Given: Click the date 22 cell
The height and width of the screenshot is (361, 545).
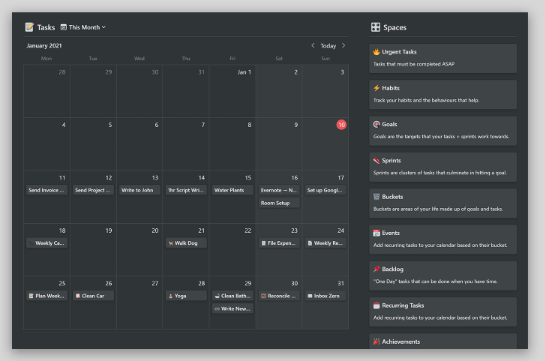Looking at the screenshot, I should pos(233,249).
